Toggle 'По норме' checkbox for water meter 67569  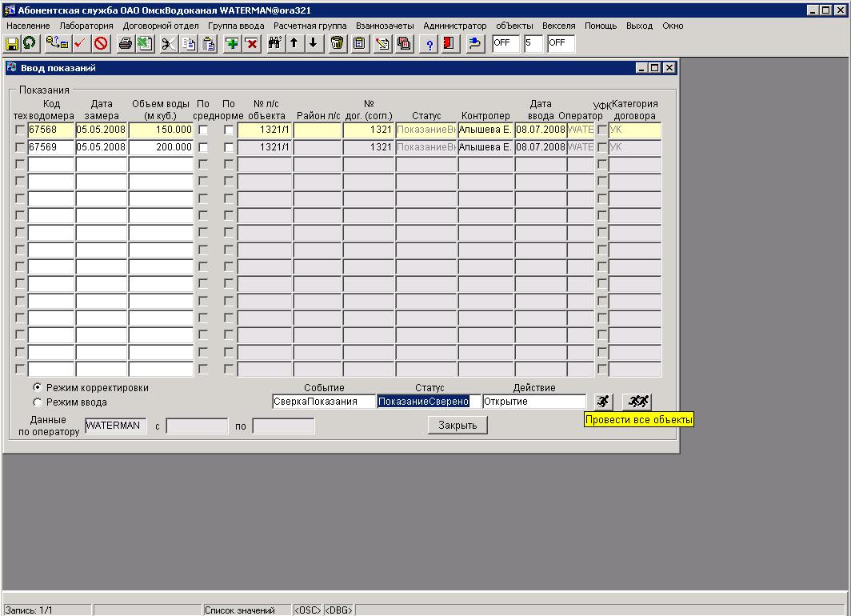pyautogui.click(x=229, y=147)
